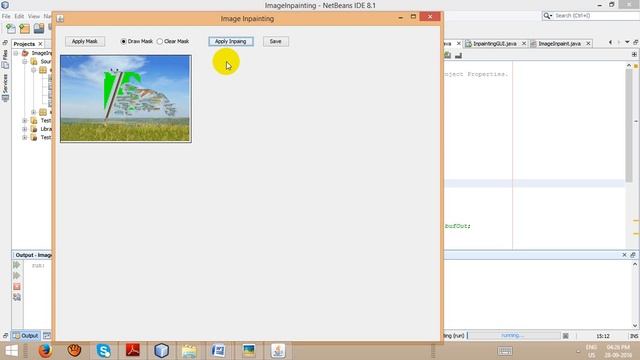Click the flag image in Image Inpainting window
Image resolution: width=640 pixels, height=360 pixels.
[x=126, y=99]
